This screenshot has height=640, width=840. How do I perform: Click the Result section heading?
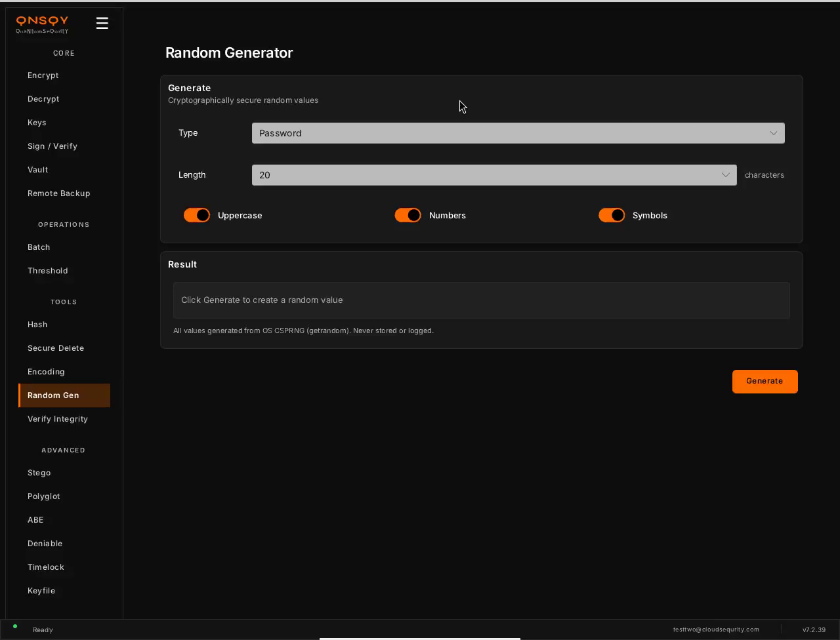pos(182,264)
